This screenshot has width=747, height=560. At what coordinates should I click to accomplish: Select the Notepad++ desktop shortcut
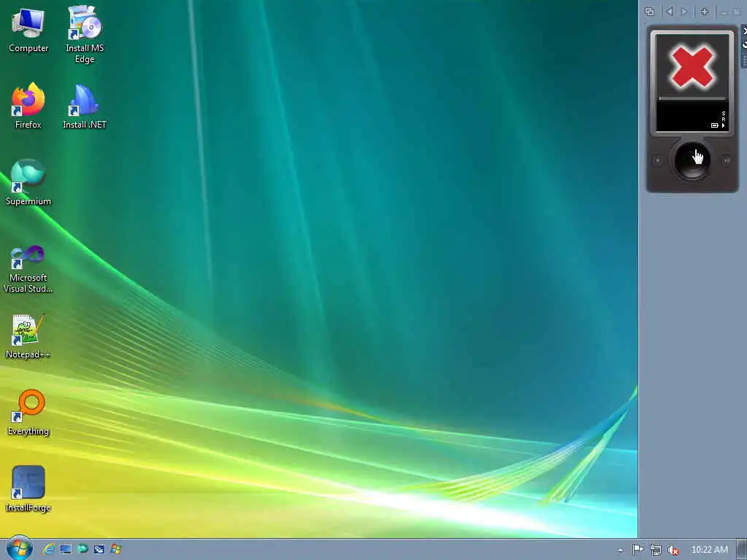pyautogui.click(x=28, y=336)
